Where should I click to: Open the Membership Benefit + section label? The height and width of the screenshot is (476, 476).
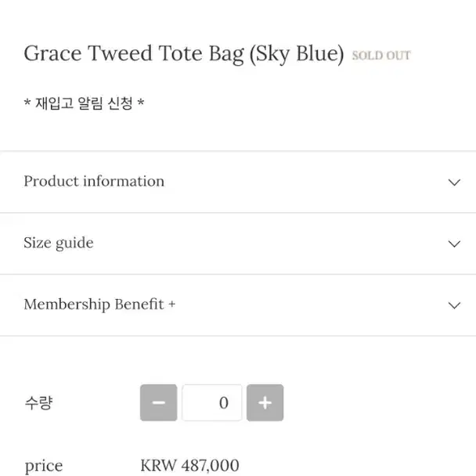99,305
